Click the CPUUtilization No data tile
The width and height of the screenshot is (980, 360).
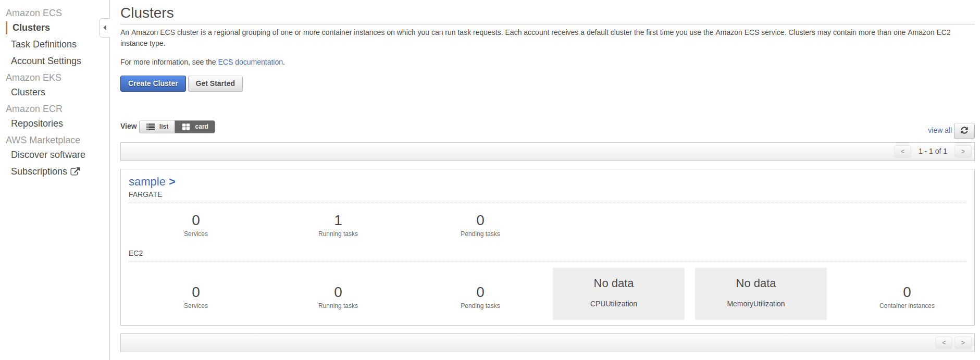tap(618, 293)
